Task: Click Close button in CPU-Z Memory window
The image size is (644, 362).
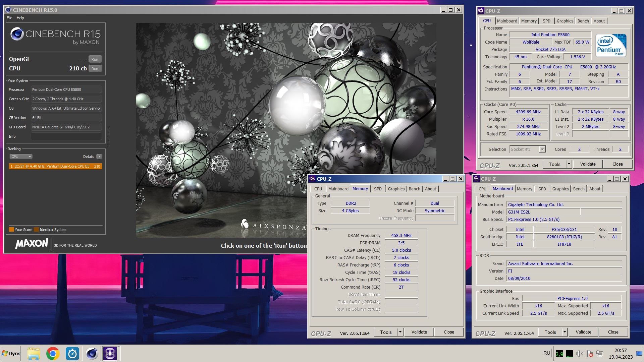Action: pos(449,332)
